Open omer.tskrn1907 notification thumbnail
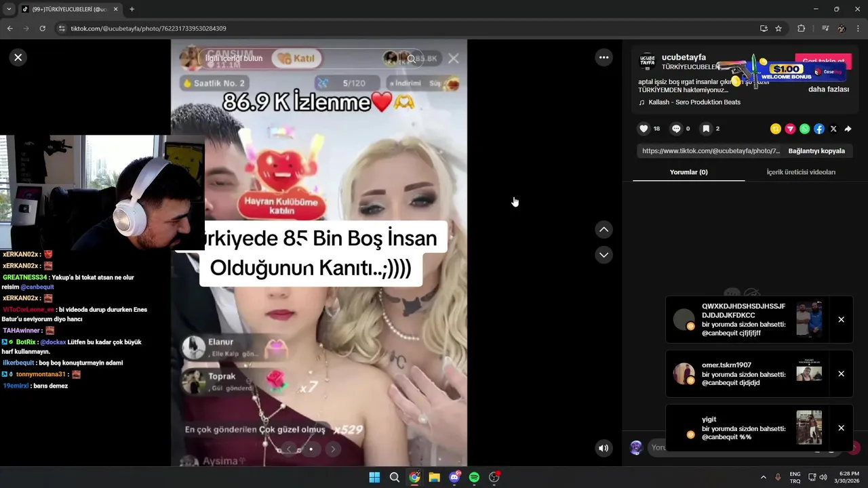Screen dimensions: 868x488 pos(809,373)
